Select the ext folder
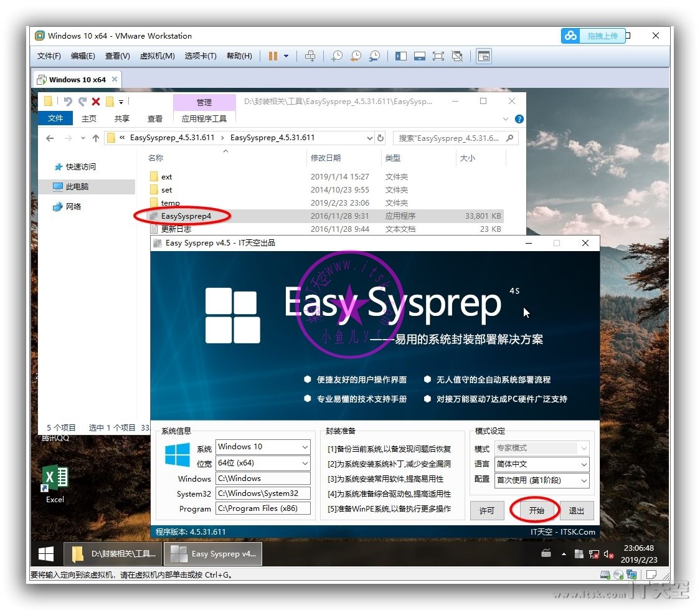700x610 pixels. (x=166, y=177)
